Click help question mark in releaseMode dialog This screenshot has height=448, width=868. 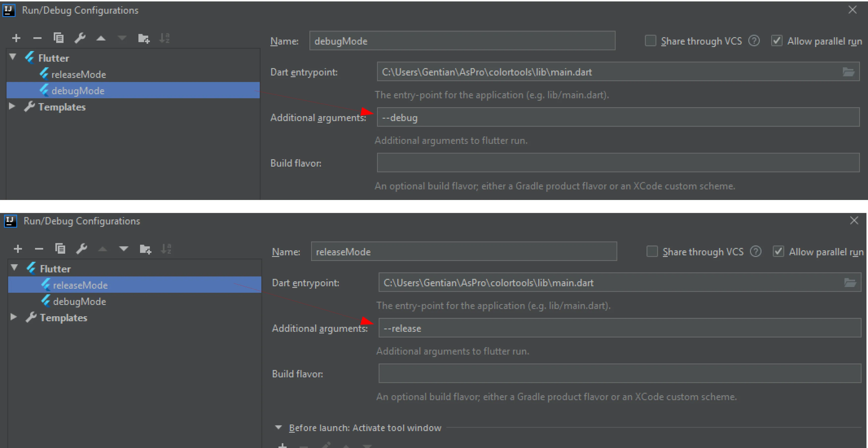[755, 252]
